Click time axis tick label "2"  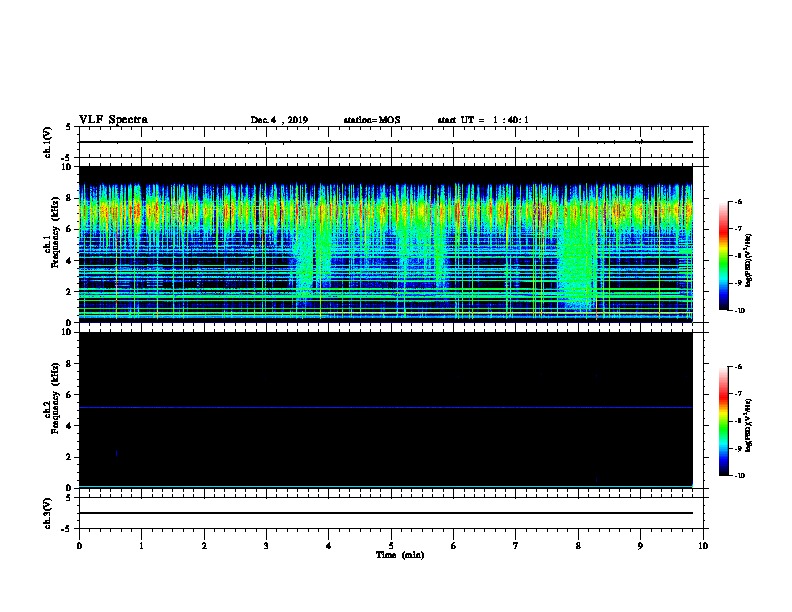click(204, 546)
